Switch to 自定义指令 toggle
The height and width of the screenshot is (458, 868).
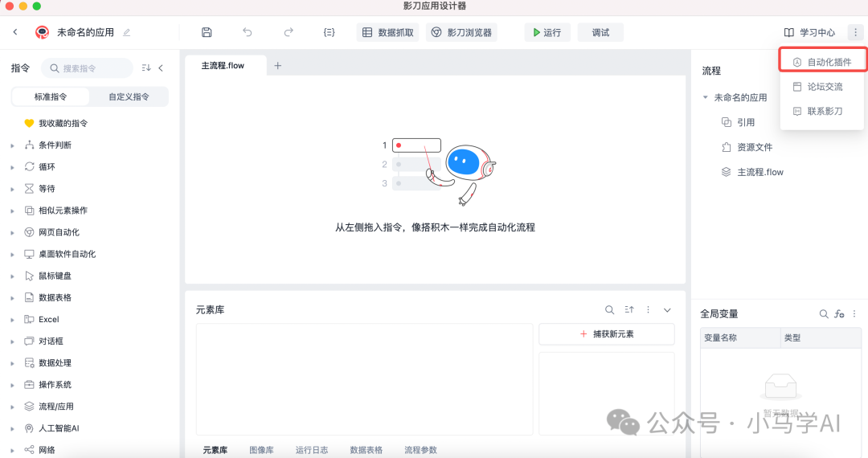coord(129,96)
